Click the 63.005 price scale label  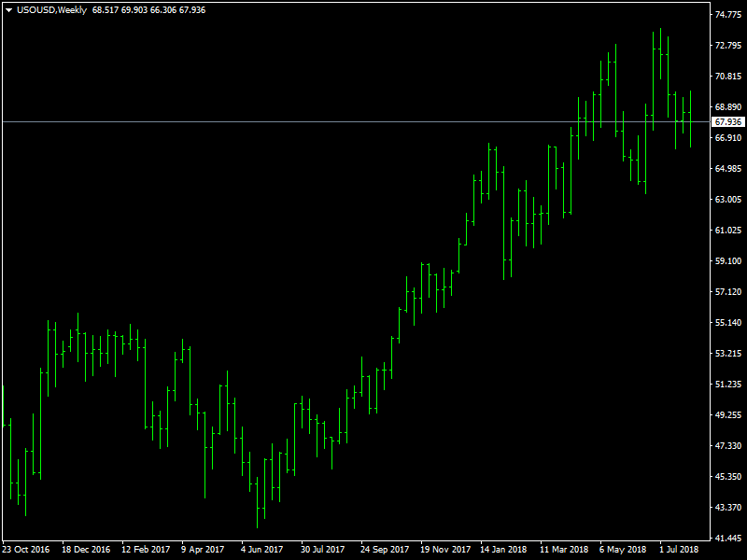pos(728,199)
